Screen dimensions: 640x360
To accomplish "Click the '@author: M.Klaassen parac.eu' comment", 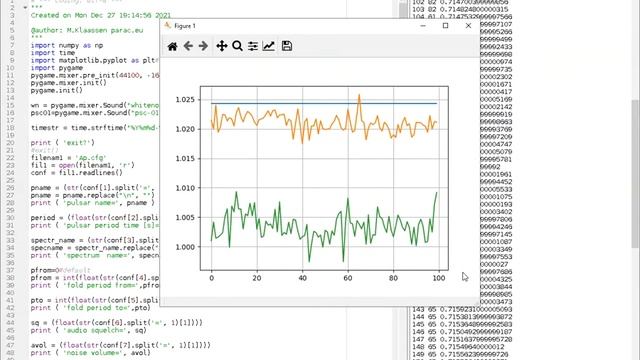I will (87, 30).
